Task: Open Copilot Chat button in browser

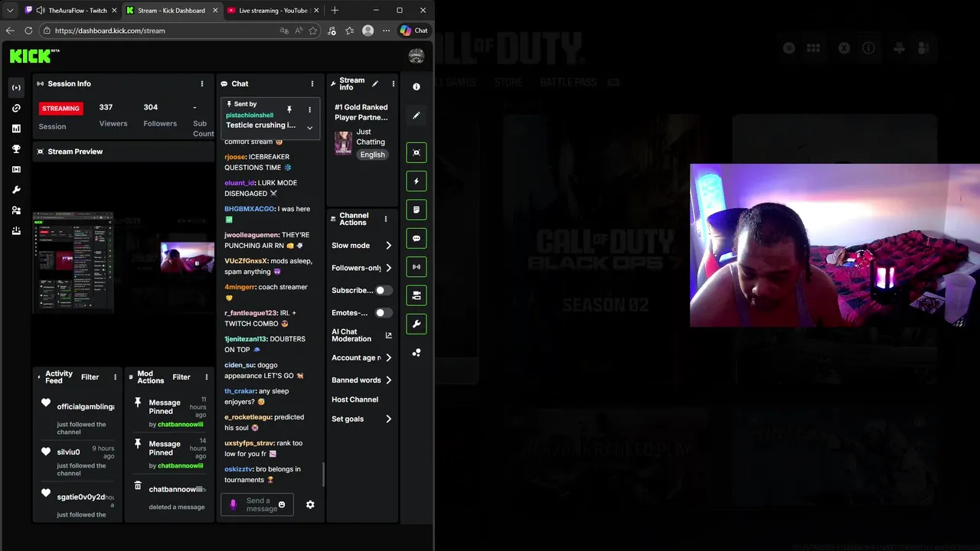Action: coord(414,31)
